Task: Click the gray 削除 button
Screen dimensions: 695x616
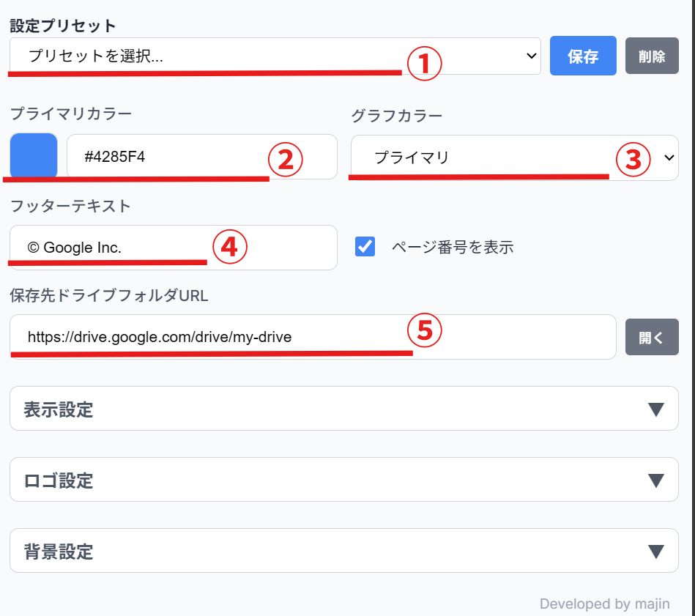Action: [x=652, y=56]
